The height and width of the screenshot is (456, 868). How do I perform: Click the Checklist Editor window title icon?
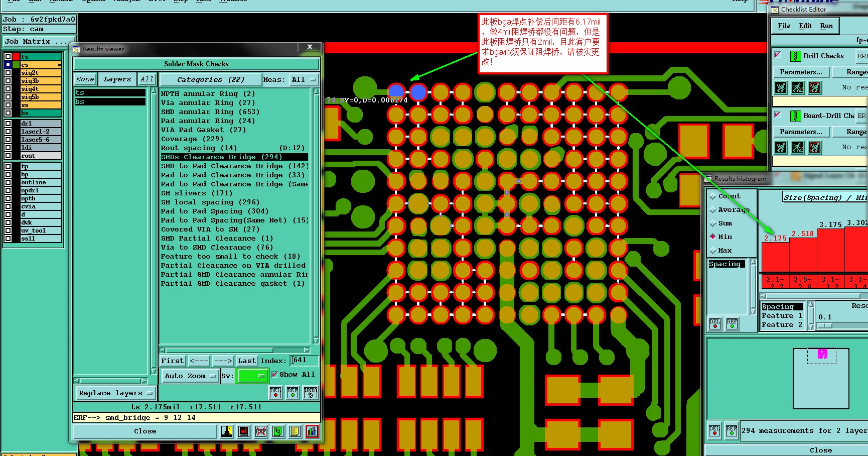point(775,10)
